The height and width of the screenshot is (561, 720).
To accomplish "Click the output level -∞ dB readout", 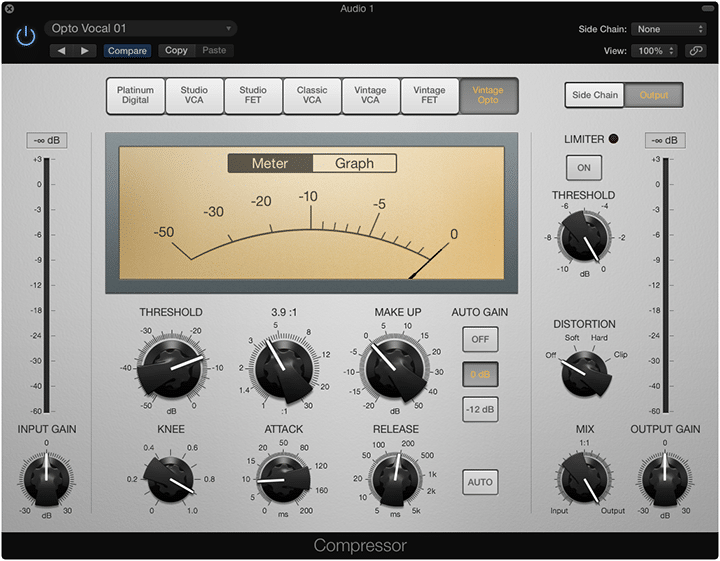I will 665,140.
